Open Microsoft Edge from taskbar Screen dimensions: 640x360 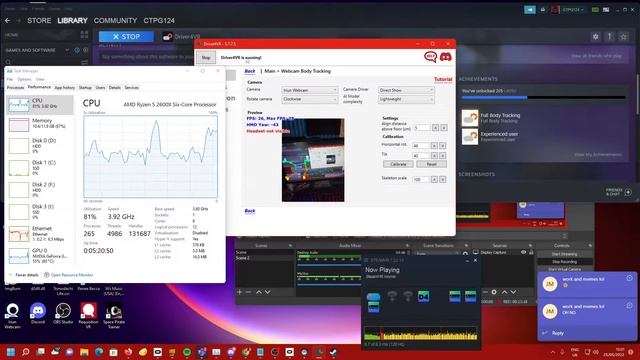99,352
